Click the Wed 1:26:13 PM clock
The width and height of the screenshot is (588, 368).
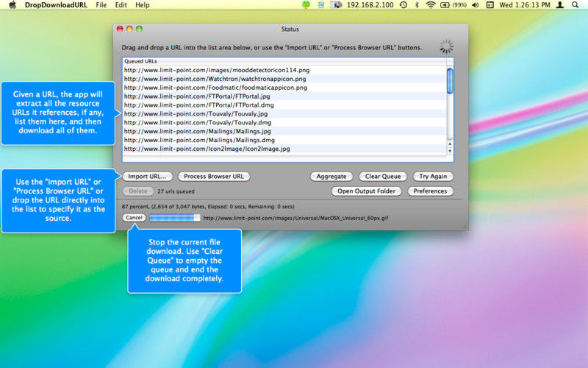[x=525, y=5]
